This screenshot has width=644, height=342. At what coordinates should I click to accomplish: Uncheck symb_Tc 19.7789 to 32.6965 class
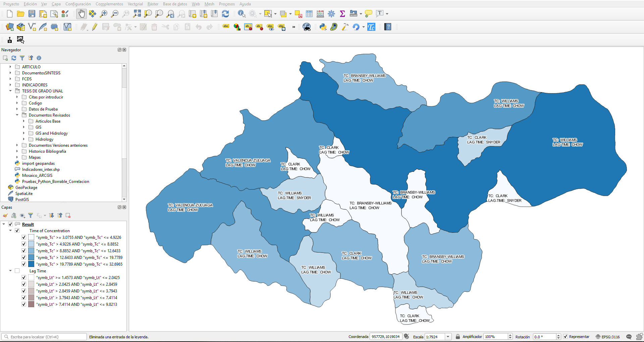pos(24,264)
